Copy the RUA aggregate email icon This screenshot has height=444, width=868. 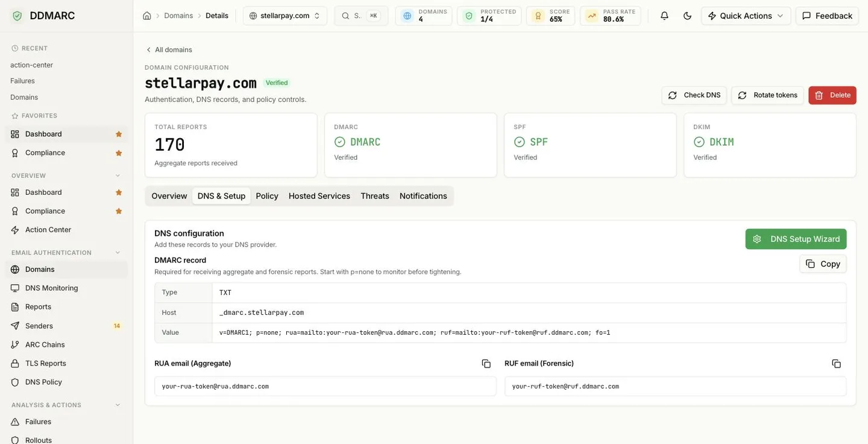[486, 364]
